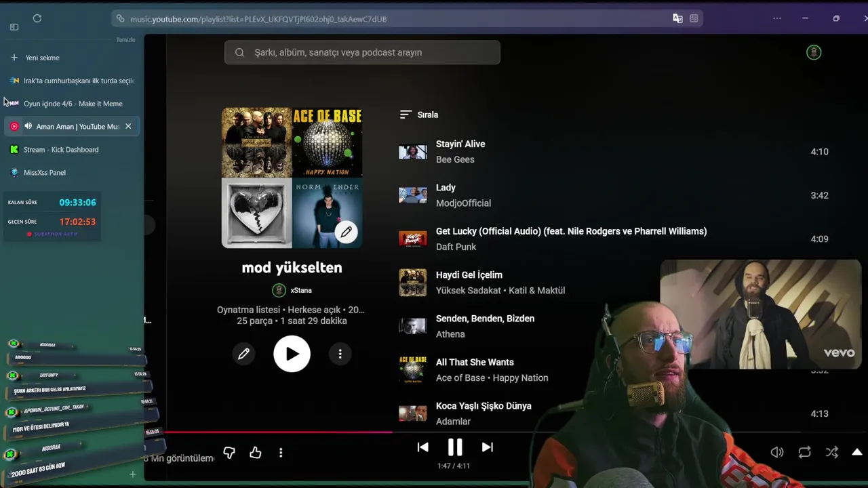Screen dimensions: 868x488
Task: Open xStana channel link
Action: 292,290
